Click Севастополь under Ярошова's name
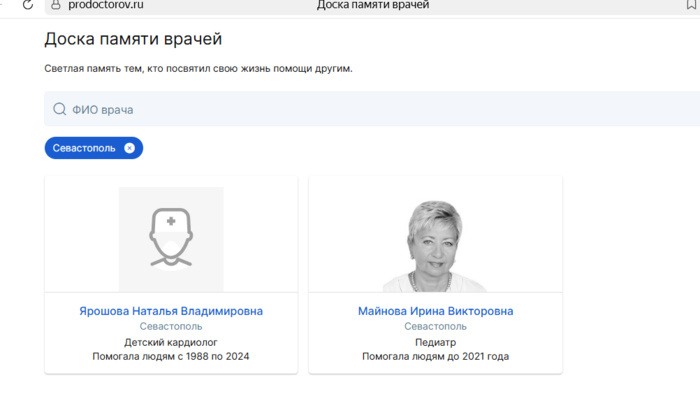Image resolution: width=700 pixels, height=400 pixels. (171, 326)
